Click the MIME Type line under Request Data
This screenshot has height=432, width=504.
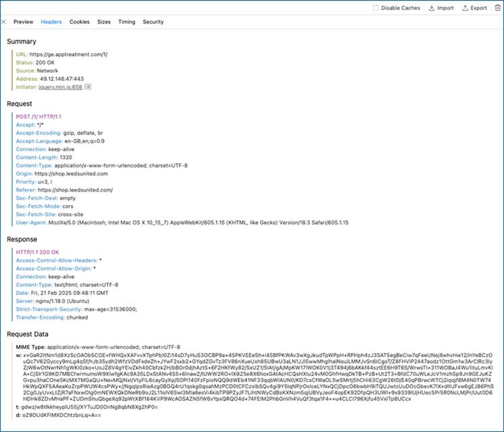[98, 347]
